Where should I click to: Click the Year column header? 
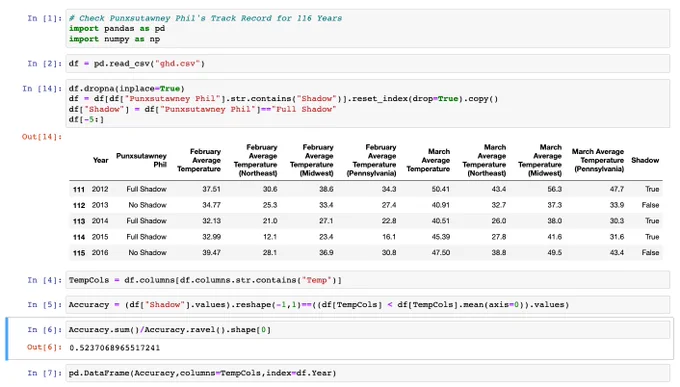tap(100, 160)
